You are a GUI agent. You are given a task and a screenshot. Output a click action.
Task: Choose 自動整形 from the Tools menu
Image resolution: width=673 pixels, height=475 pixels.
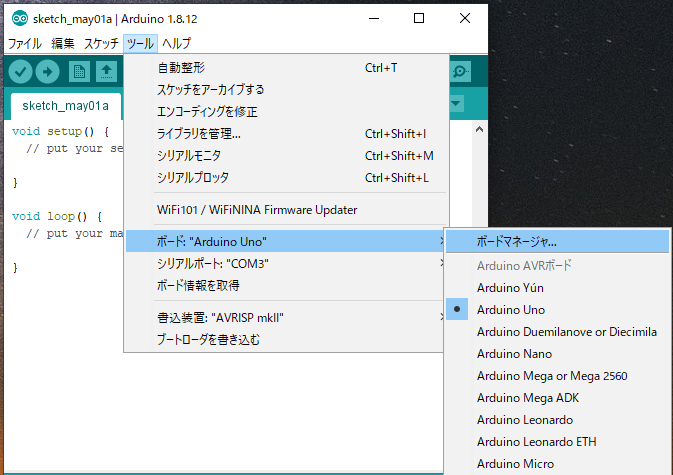click(x=286, y=68)
